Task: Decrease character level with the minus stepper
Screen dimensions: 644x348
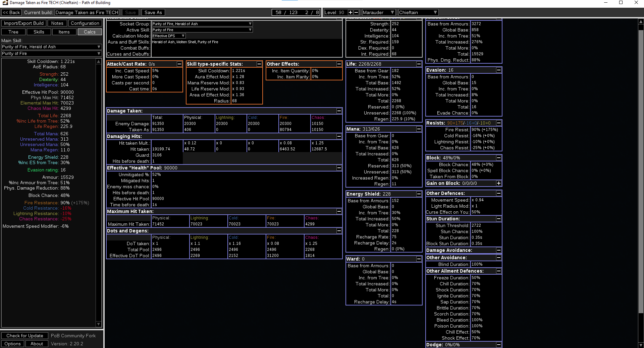Action: [x=356, y=12]
